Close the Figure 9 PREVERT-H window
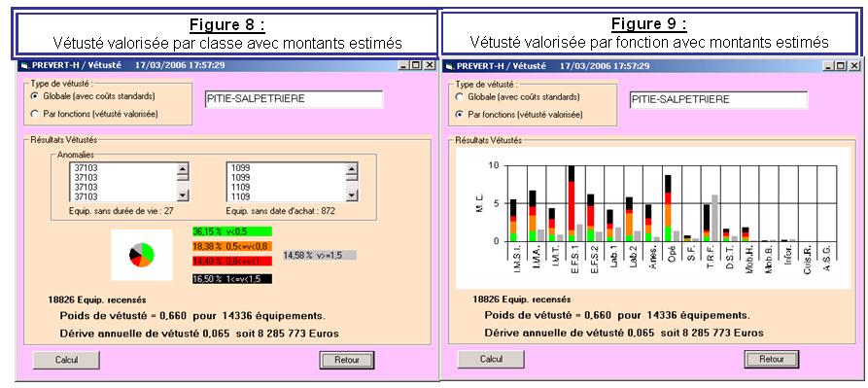This screenshot has width=868, height=388. 853,66
